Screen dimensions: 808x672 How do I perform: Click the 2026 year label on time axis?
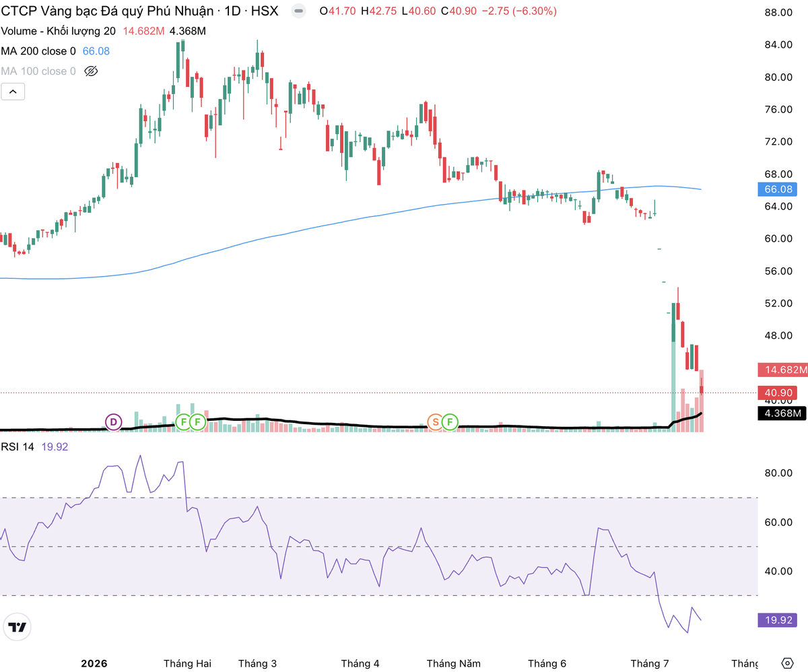click(x=94, y=663)
